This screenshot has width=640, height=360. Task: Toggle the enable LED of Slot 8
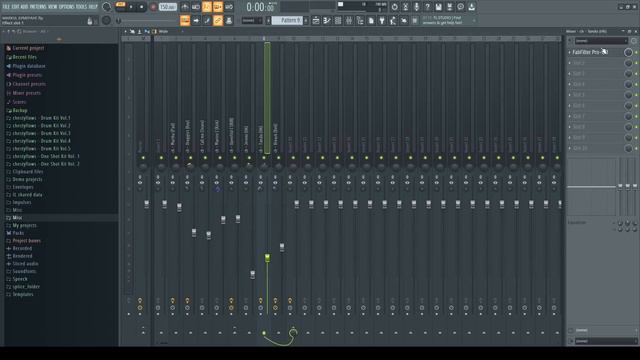636,127
